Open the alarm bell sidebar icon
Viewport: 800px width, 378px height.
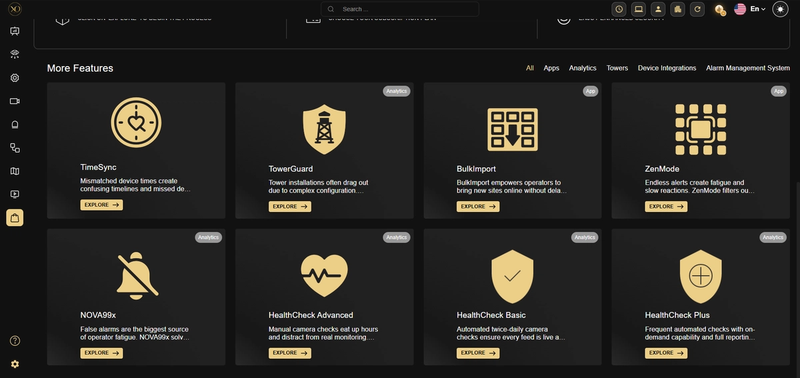click(x=15, y=124)
